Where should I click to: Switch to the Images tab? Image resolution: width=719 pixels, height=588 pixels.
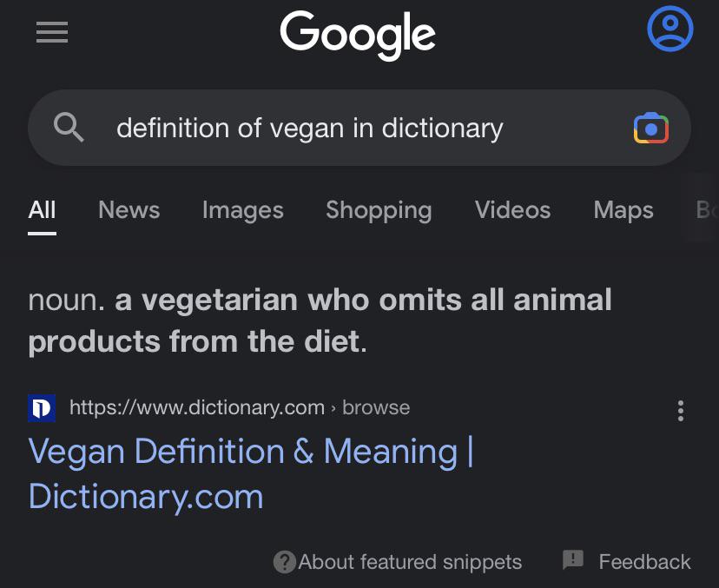pos(242,210)
